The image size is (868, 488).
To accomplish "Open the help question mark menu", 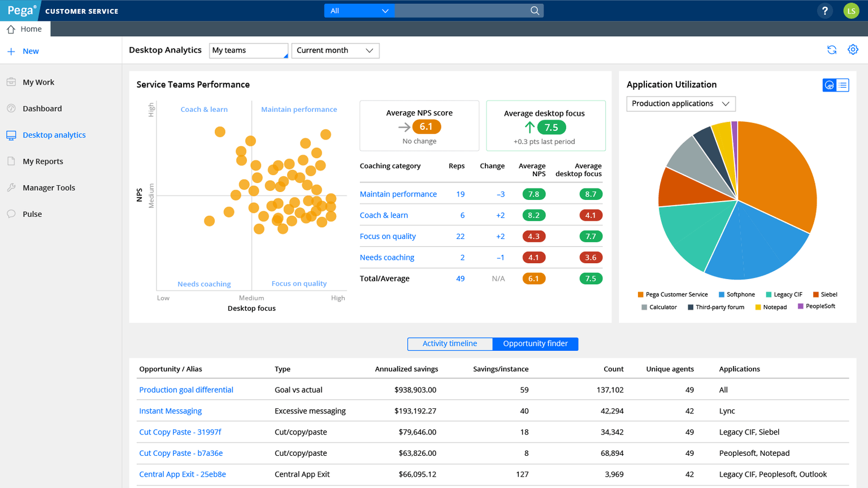I will (824, 10).
